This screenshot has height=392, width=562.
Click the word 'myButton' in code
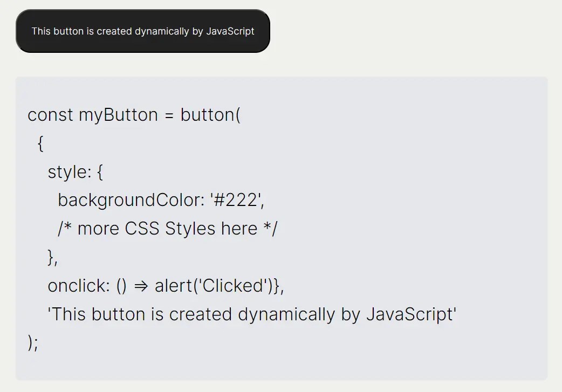tap(118, 115)
